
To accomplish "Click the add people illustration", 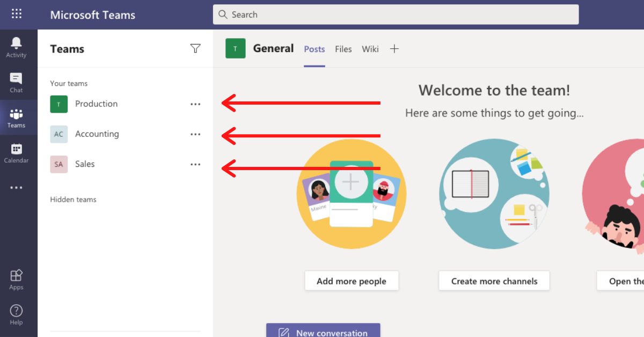I will click(x=352, y=194).
